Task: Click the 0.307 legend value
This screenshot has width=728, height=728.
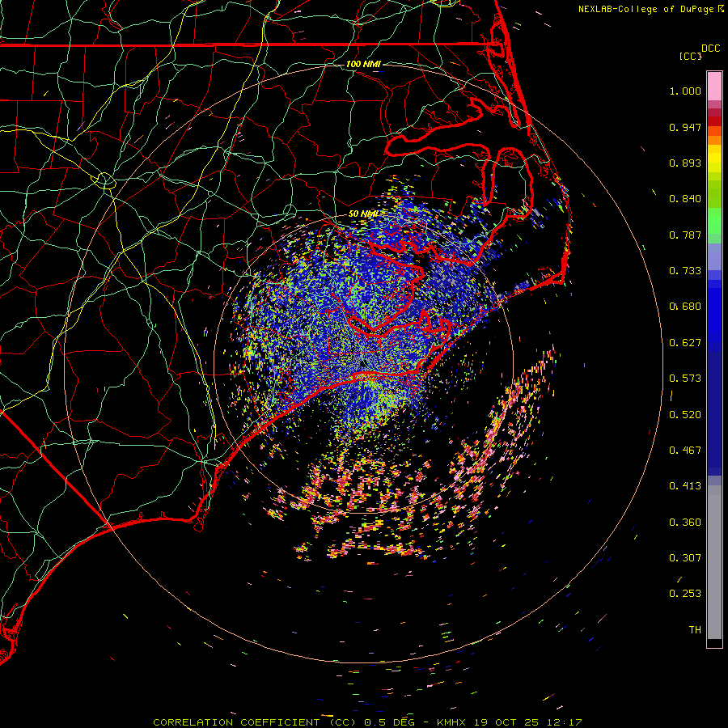Action: click(x=685, y=558)
